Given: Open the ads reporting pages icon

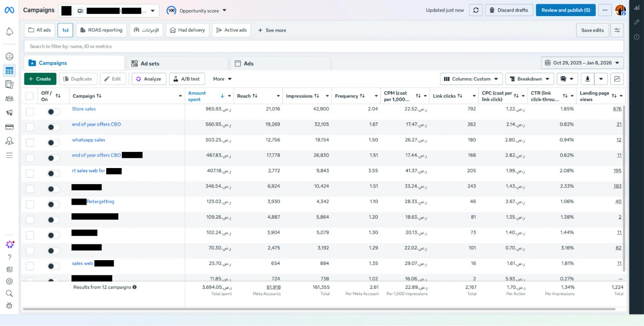Looking at the screenshot, I should pos(9,84).
